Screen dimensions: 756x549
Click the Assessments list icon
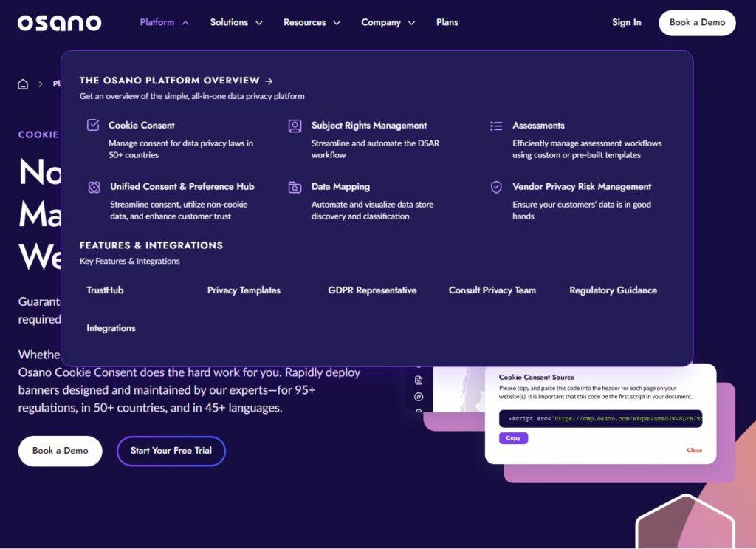pyautogui.click(x=496, y=126)
